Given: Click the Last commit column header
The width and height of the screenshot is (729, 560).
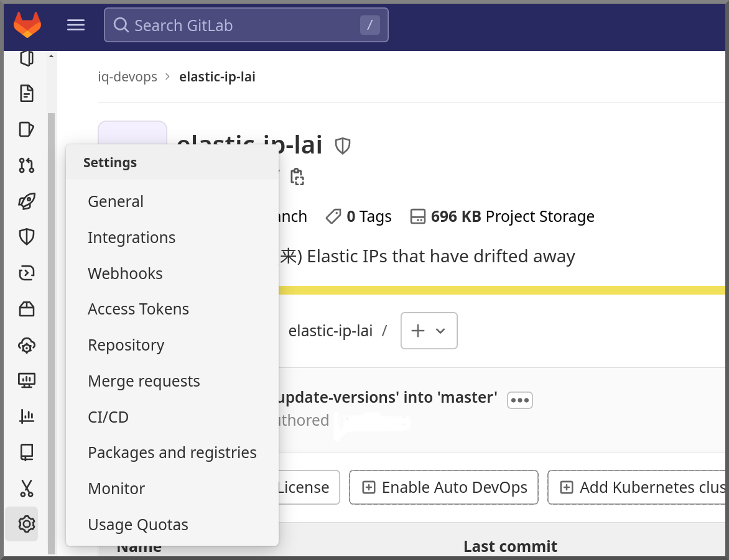Looking at the screenshot, I should (510, 546).
